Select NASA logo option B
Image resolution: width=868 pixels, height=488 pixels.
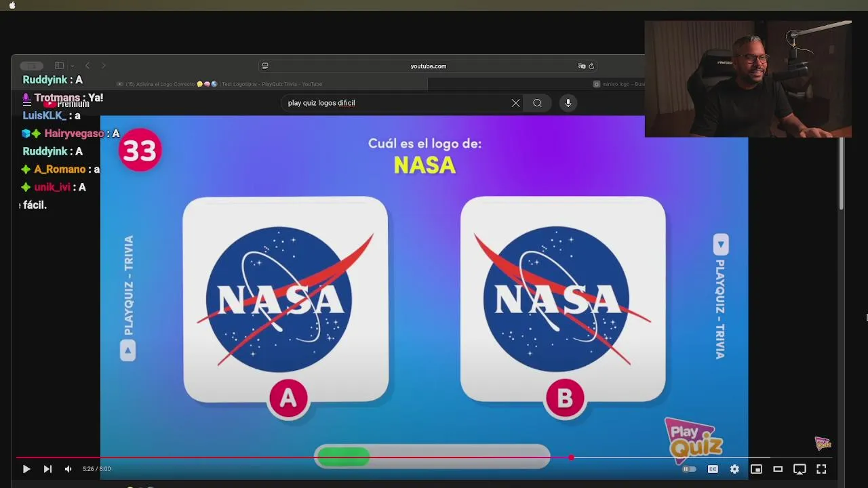click(563, 299)
